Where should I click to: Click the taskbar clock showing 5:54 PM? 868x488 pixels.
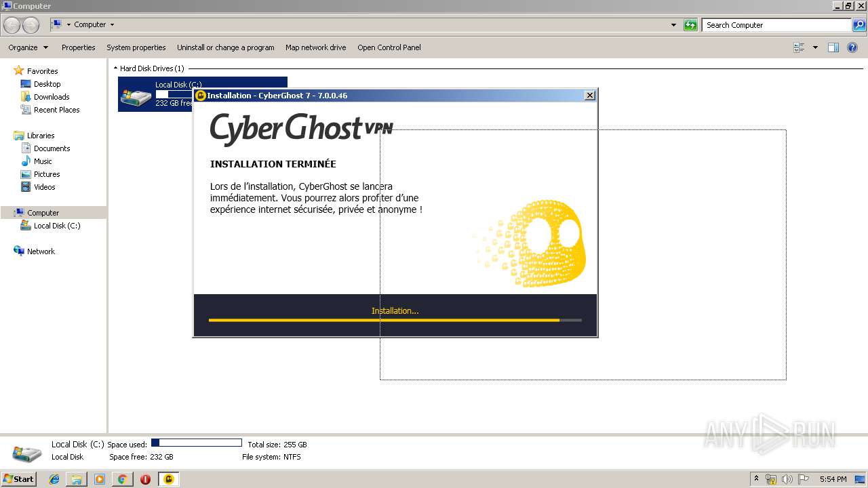833,479
